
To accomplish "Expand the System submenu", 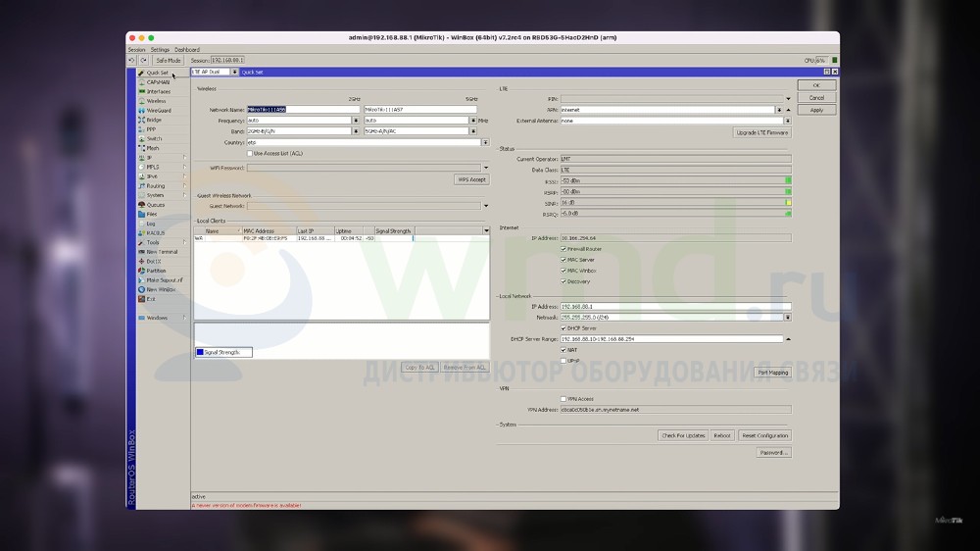I will click(x=184, y=195).
